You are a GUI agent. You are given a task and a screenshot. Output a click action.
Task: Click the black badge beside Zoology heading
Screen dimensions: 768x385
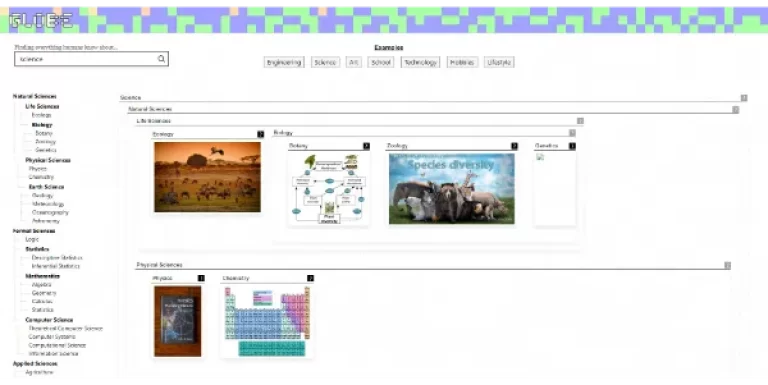pyautogui.click(x=514, y=146)
